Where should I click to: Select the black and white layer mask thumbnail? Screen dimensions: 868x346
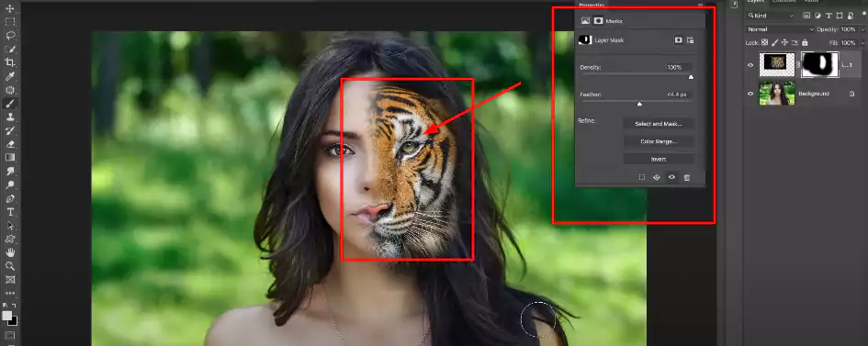820,64
